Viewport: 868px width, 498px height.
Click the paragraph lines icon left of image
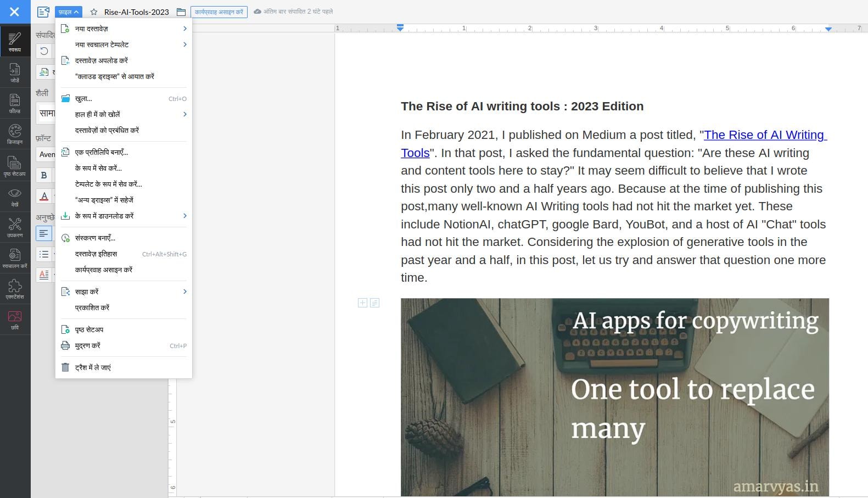(x=375, y=303)
